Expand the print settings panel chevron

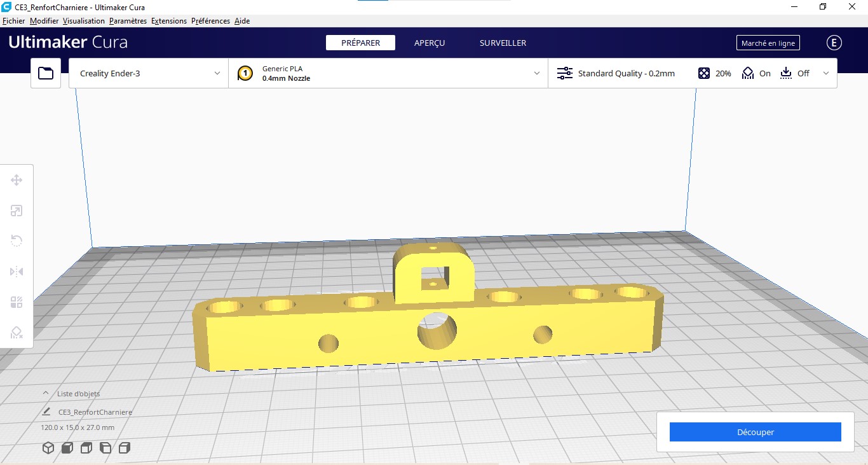[826, 73]
